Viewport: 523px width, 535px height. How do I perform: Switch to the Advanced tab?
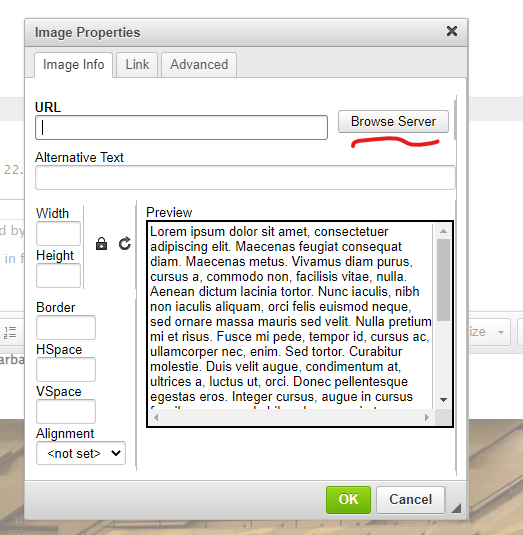tap(199, 64)
